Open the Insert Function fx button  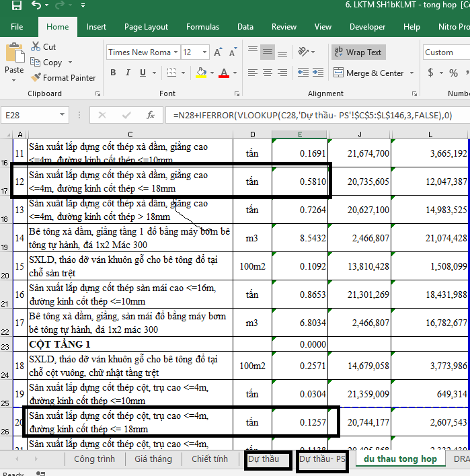[x=151, y=115]
